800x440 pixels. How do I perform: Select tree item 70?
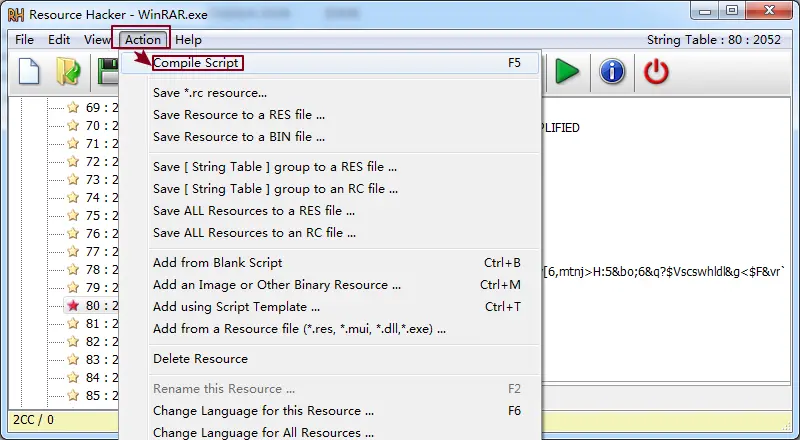(x=101, y=126)
